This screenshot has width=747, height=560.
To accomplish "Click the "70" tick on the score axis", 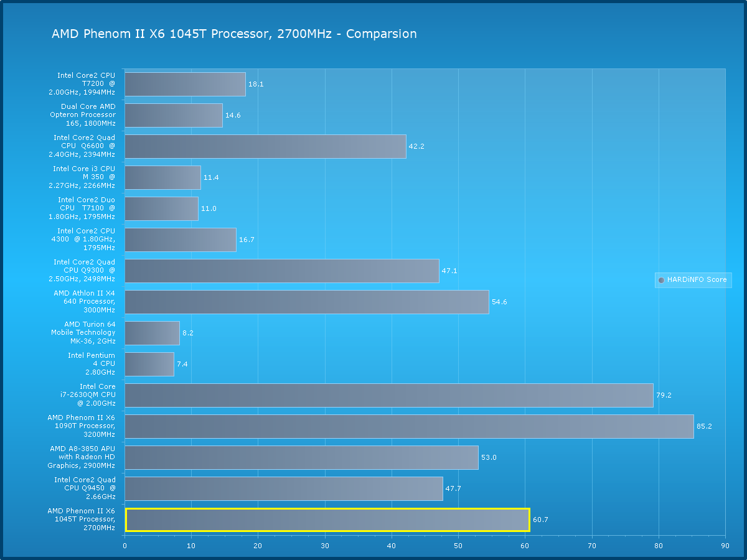I will (592, 546).
